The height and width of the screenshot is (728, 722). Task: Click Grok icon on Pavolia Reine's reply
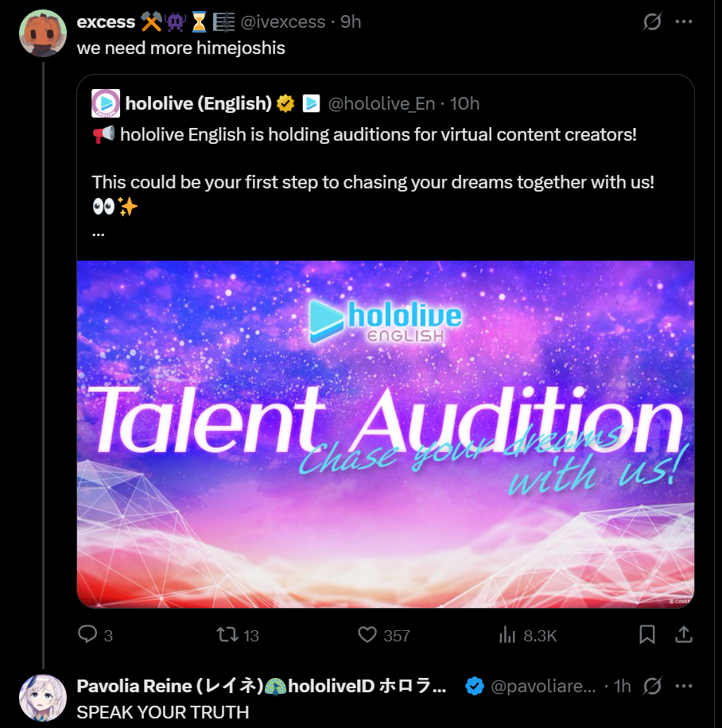pos(652,686)
